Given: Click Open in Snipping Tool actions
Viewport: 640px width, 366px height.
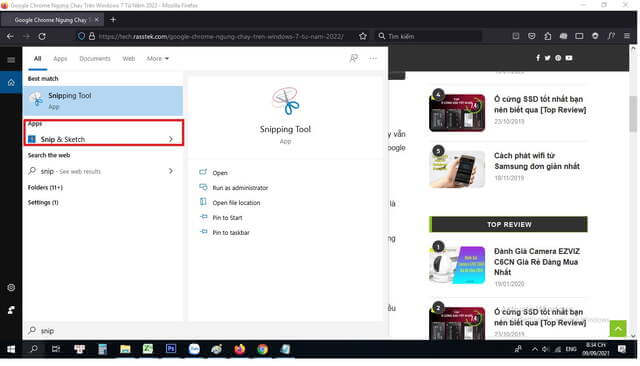Looking at the screenshot, I should click(x=220, y=173).
